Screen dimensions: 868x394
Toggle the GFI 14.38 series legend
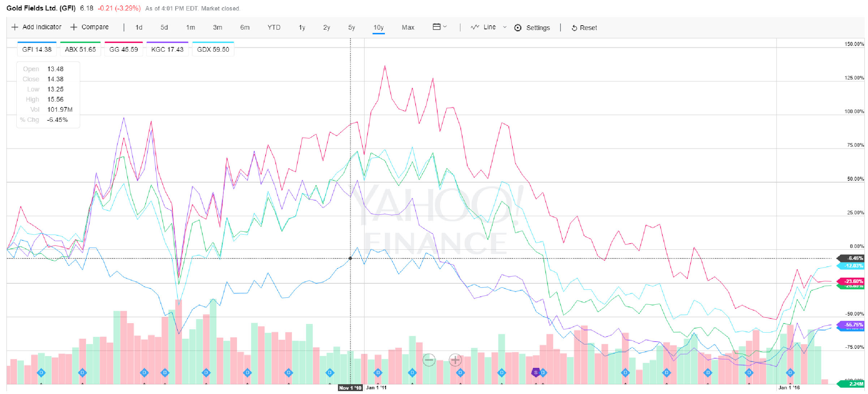pyautogui.click(x=37, y=49)
